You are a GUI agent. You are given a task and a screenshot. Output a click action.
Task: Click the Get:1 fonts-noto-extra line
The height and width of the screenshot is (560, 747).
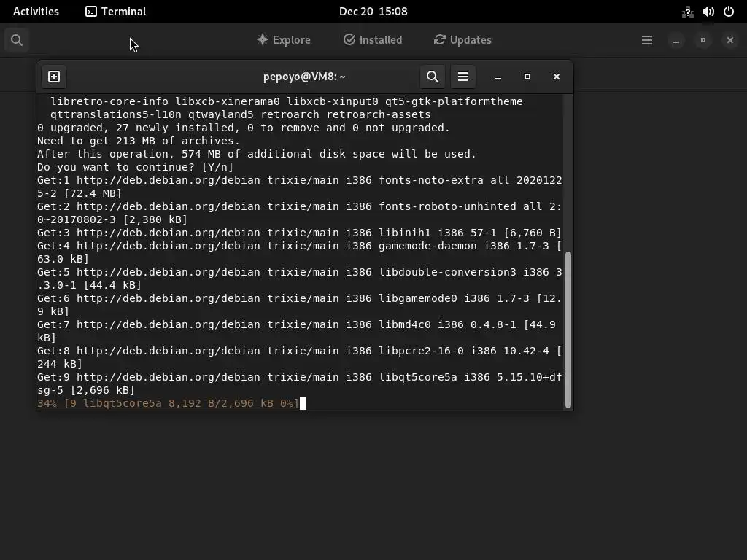[x=300, y=187]
